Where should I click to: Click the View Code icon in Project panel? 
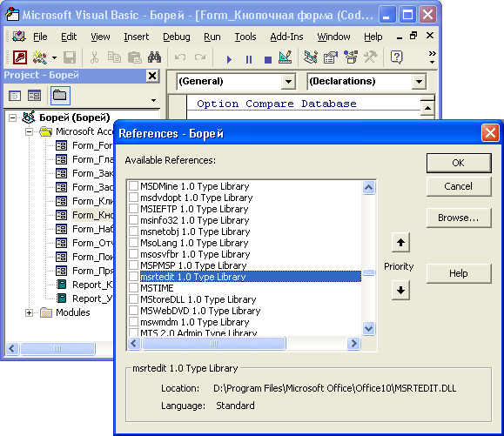15,96
